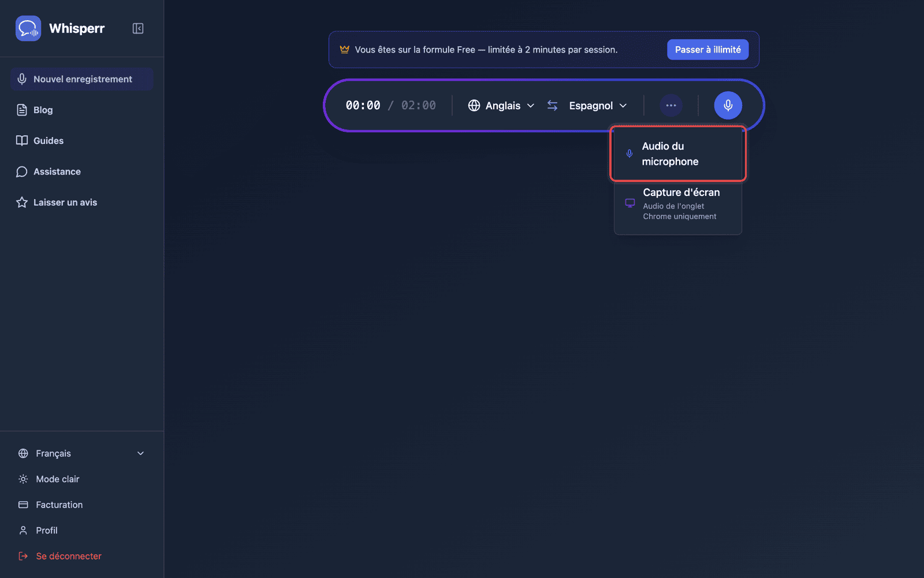
Task: Click the Whisperr logo icon
Action: (x=28, y=28)
